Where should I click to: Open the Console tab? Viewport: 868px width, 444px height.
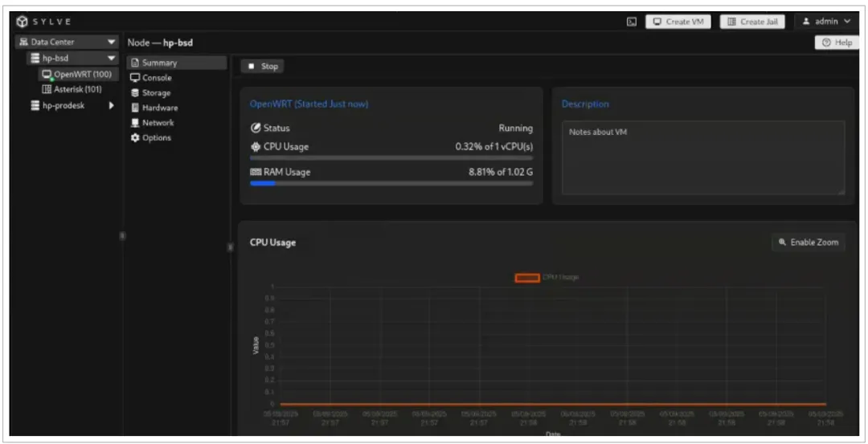(177, 78)
